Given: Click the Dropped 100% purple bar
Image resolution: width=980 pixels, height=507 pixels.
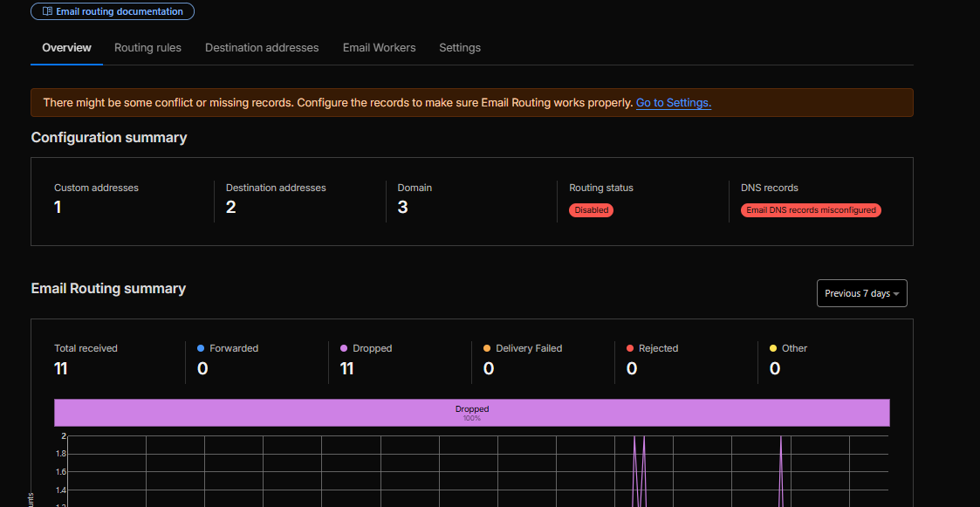Looking at the screenshot, I should click(472, 413).
